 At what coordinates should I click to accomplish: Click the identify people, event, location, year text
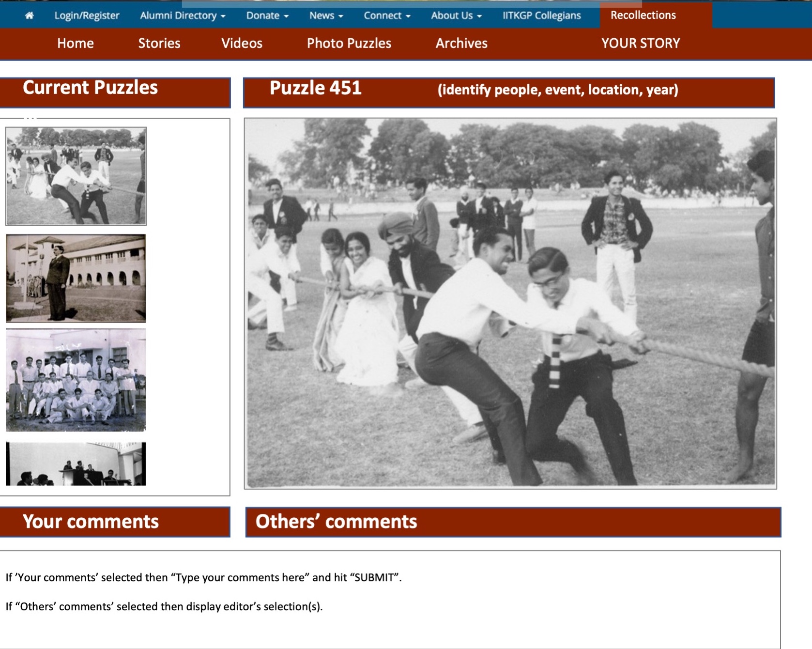pyautogui.click(x=558, y=90)
